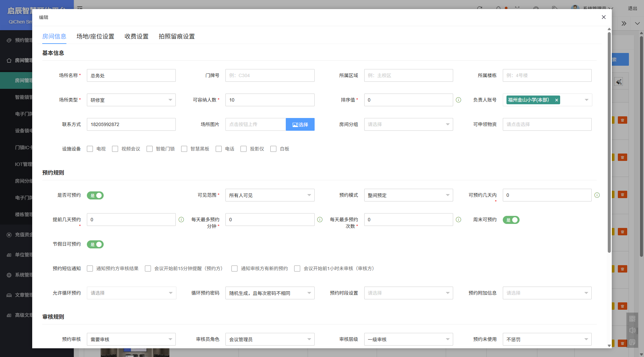The width and height of the screenshot is (644, 357).
Task: Open the 审核员角色 dropdown
Action: point(270,339)
